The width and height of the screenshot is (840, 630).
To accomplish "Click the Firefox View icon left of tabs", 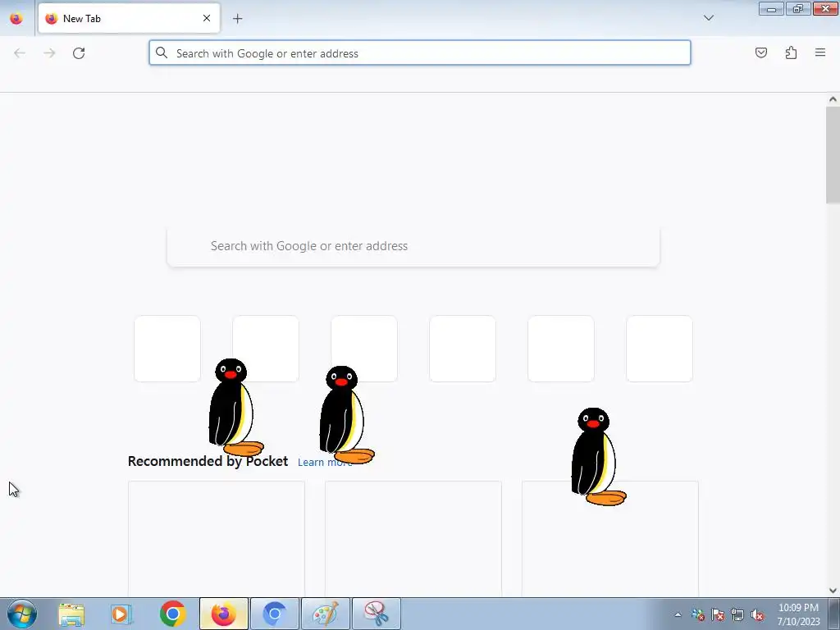I will pos(16,18).
